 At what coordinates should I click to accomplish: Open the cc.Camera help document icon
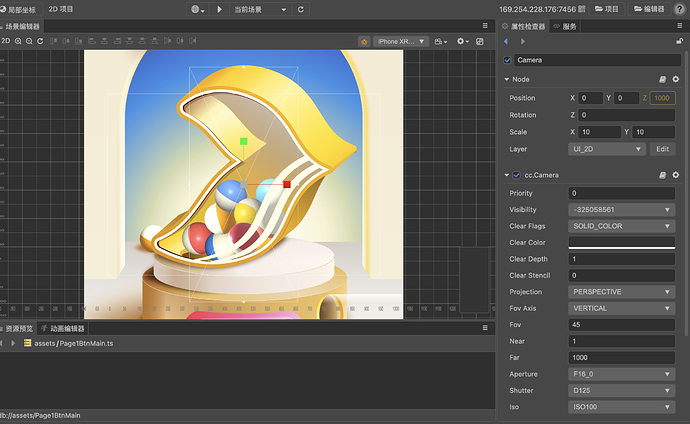(x=661, y=175)
